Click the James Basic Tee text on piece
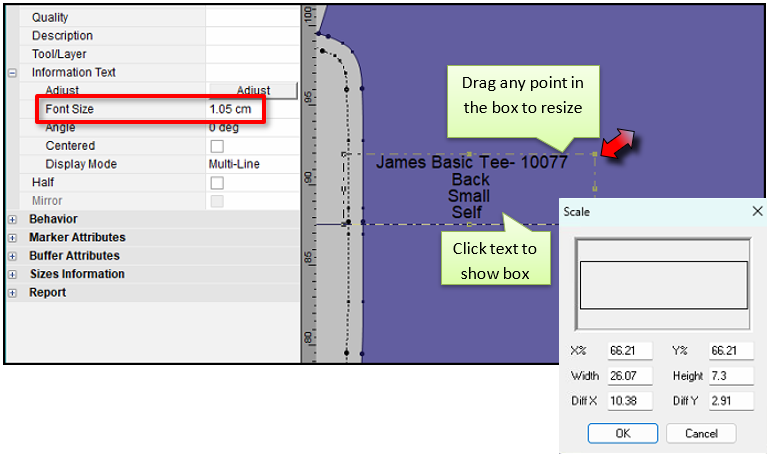 pos(471,161)
